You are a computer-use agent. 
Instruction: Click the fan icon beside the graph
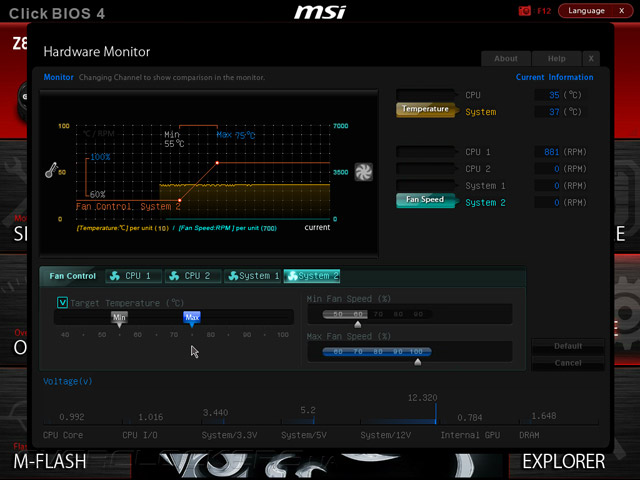(x=363, y=172)
